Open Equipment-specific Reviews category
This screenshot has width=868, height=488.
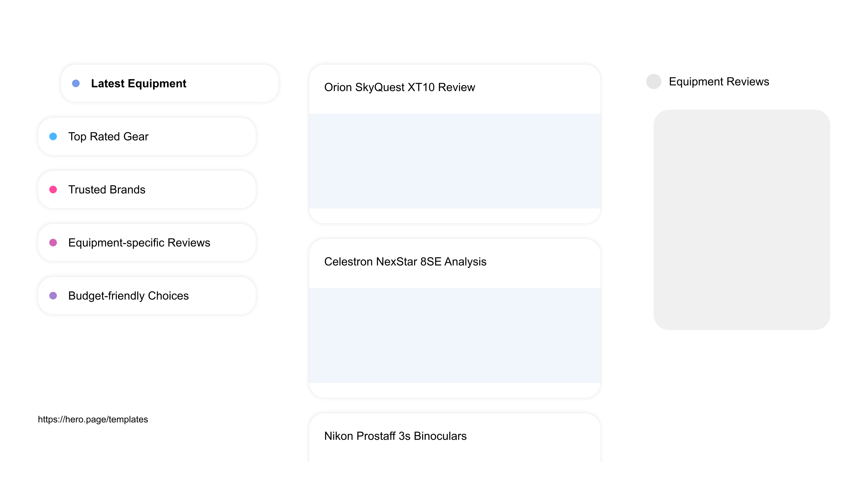[147, 243]
